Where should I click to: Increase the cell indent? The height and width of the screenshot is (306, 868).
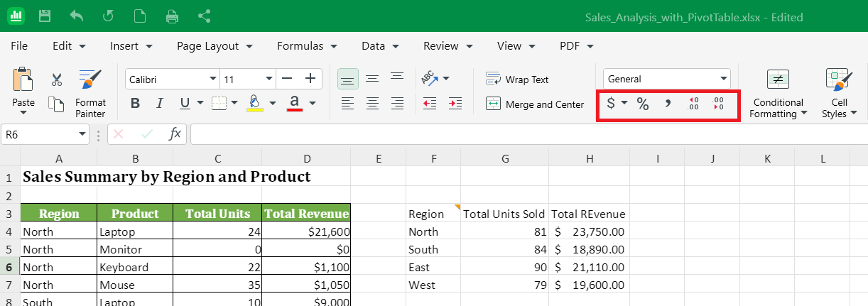coord(455,104)
